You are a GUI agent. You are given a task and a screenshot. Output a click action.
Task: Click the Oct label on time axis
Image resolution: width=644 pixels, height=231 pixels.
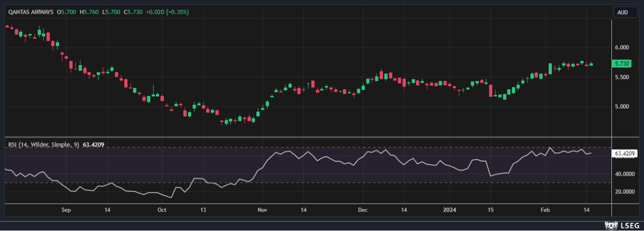pos(162,210)
